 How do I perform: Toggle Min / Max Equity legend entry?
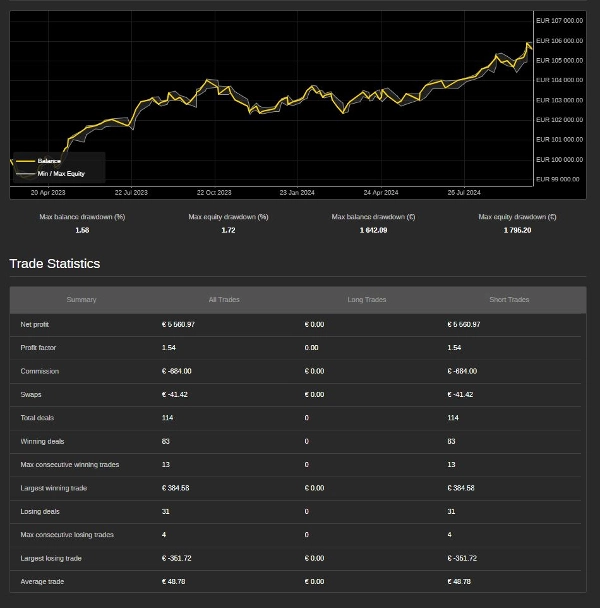pyautogui.click(x=61, y=174)
